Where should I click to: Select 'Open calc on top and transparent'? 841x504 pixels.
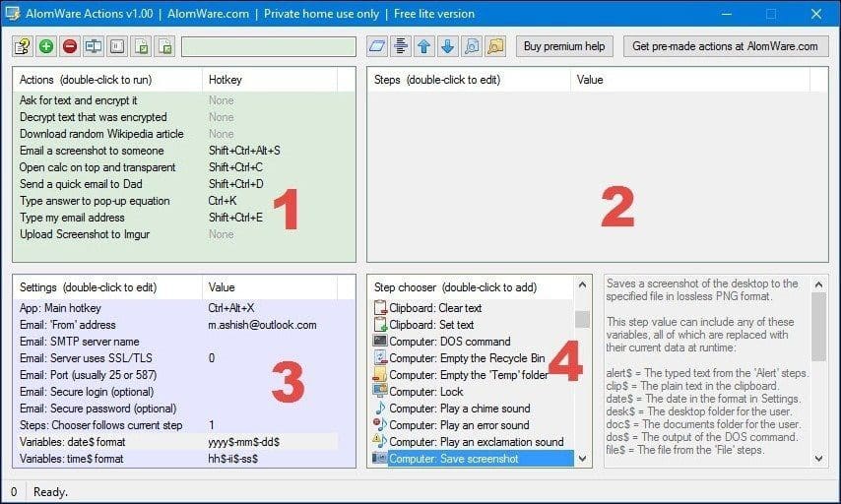click(x=97, y=167)
